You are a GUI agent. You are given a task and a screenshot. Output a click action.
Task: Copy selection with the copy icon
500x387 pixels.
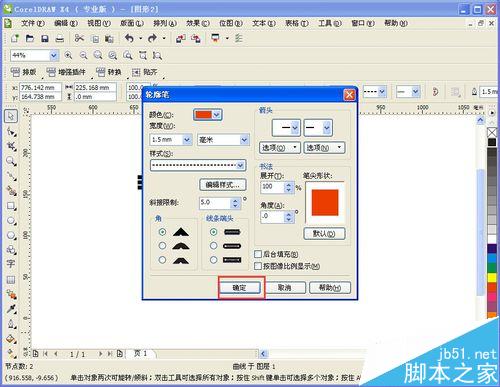pos(95,39)
